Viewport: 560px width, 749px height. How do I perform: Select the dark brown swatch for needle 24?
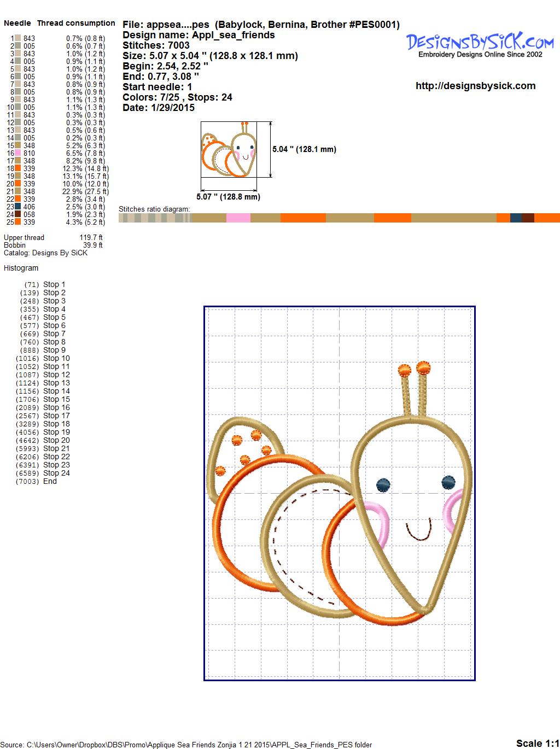coord(18,215)
